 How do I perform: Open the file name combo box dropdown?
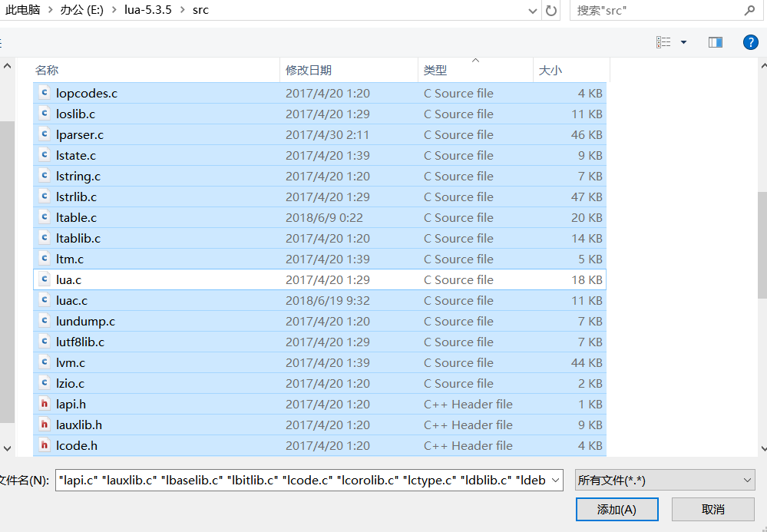click(x=555, y=481)
